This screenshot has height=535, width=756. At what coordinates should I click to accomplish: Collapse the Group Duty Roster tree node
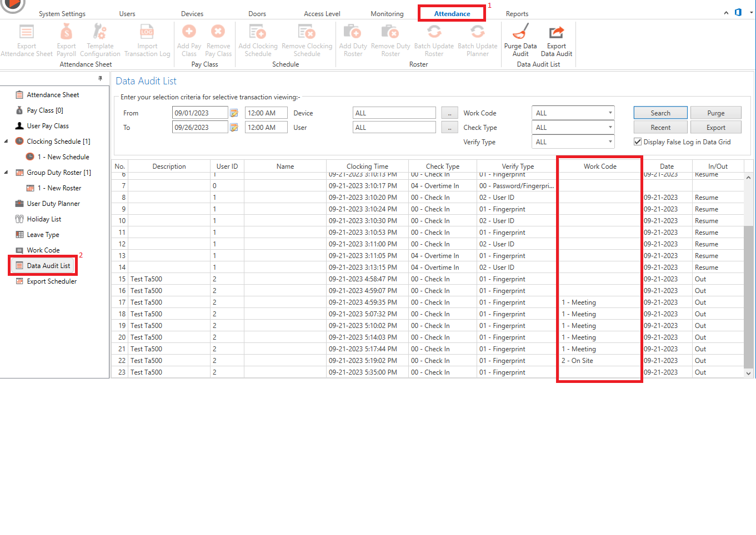point(6,173)
